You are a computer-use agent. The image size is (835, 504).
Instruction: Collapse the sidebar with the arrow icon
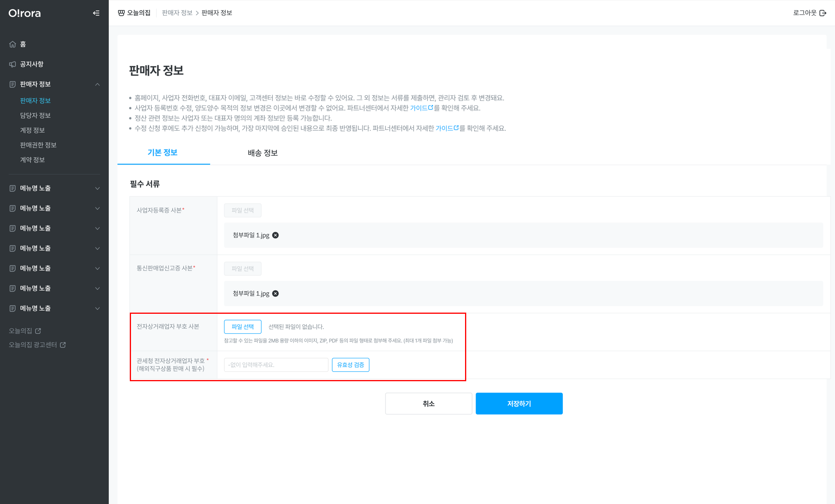click(x=96, y=13)
